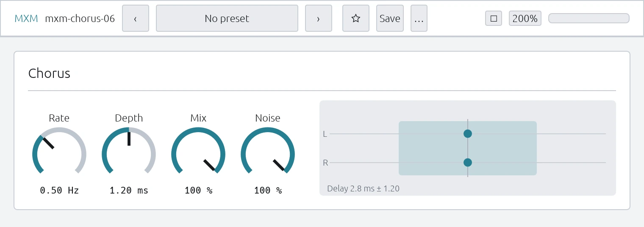Click the MXM brand logo
Screen dimensions: 644x227
[x=26, y=18]
